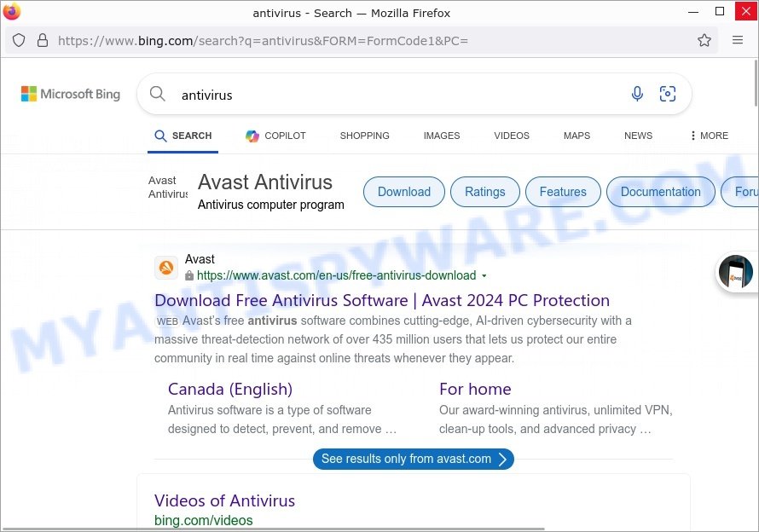Click the search magnifier icon in the search box
Image resolution: width=759 pixels, height=532 pixels.
click(157, 94)
